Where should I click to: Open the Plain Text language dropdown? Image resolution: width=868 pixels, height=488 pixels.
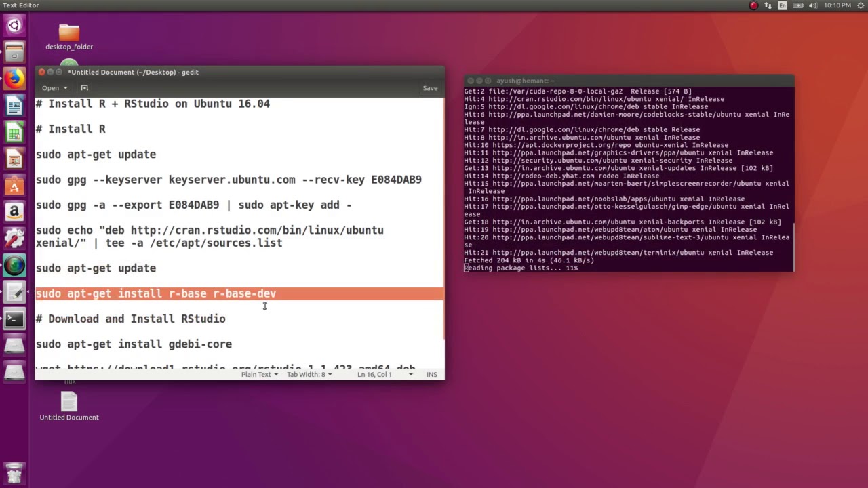coord(259,374)
